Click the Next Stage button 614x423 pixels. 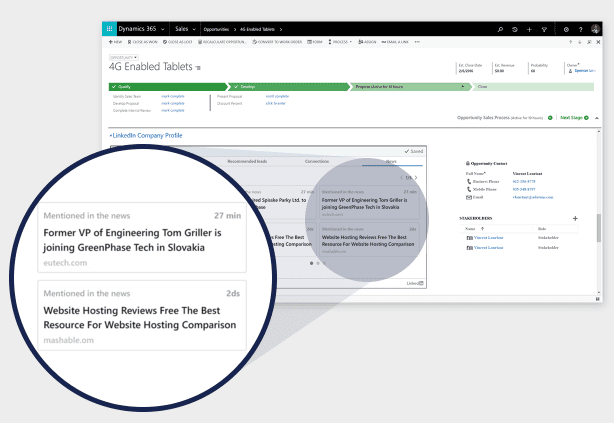point(574,118)
